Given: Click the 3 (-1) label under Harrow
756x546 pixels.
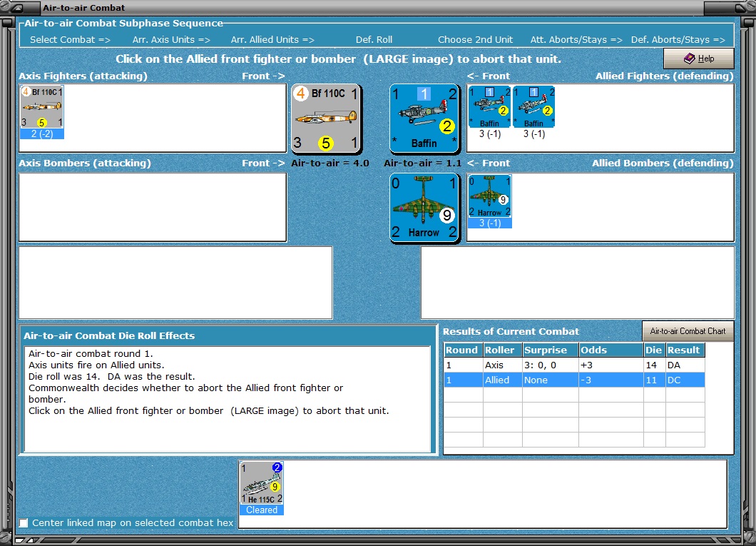Looking at the screenshot, I should [490, 223].
